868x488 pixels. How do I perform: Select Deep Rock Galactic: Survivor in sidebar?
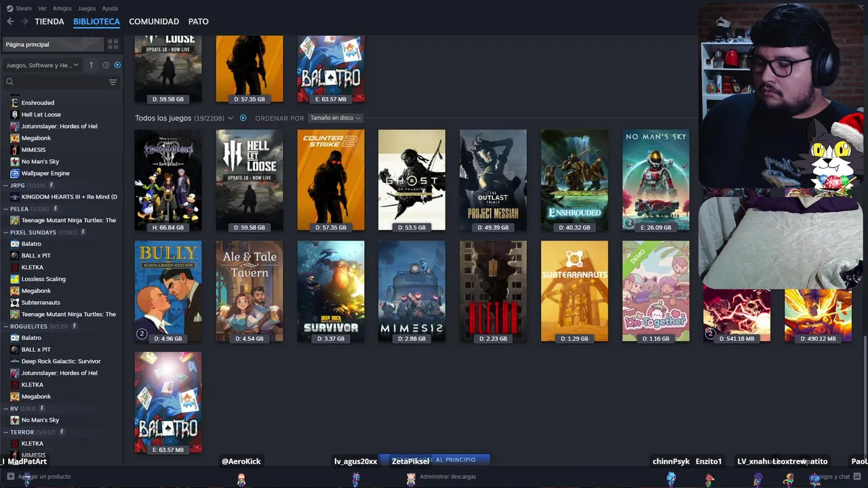[x=61, y=361]
